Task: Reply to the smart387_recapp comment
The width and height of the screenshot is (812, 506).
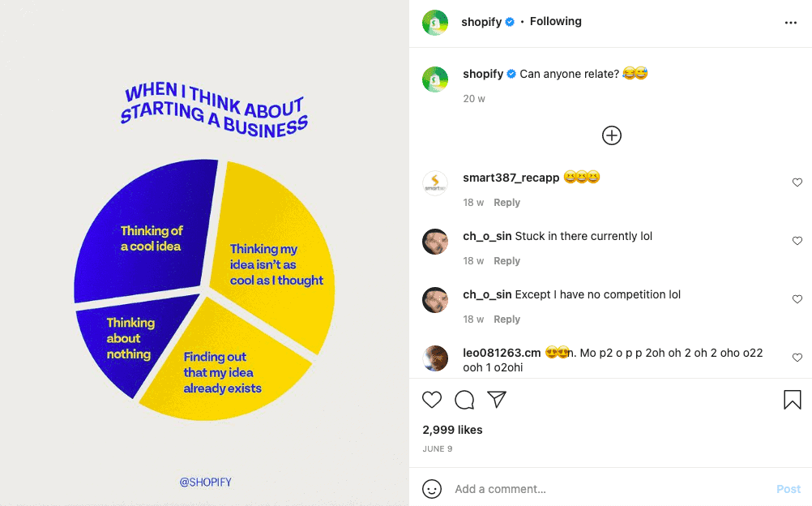Action: pos(506,203)
